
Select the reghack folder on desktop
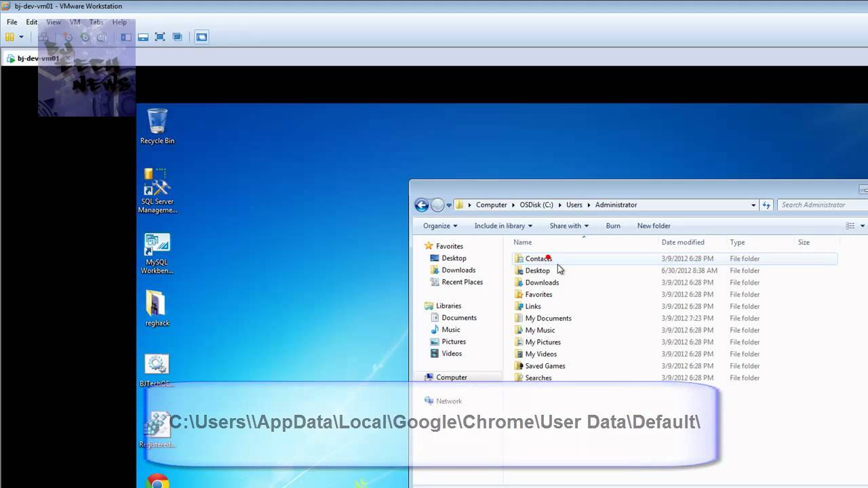click(x=157, y=308)
